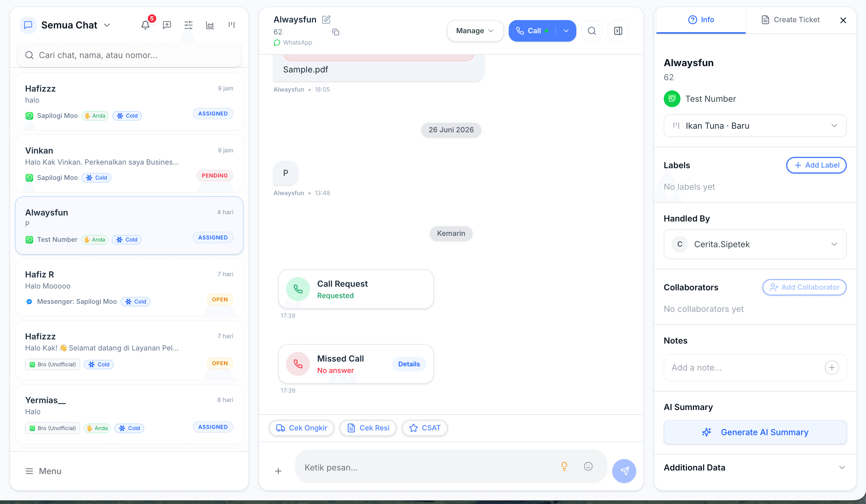
Task: Open the analytics chart icon
Action: click(210, 25)
